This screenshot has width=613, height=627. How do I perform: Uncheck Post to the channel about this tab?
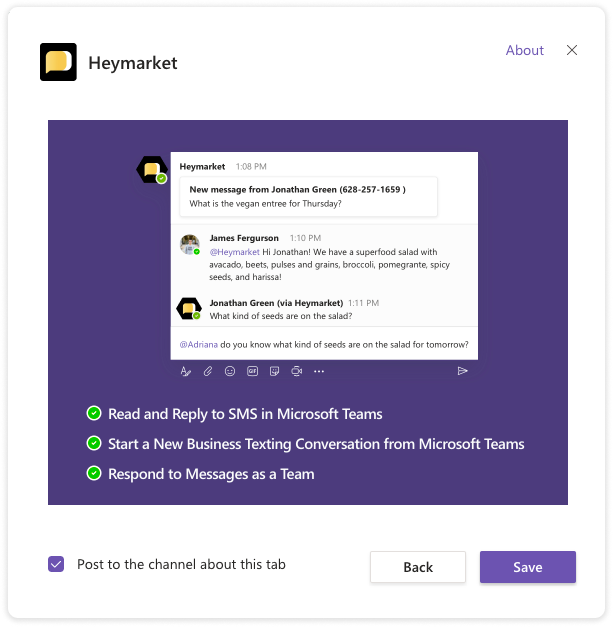[x=56, y=564]
